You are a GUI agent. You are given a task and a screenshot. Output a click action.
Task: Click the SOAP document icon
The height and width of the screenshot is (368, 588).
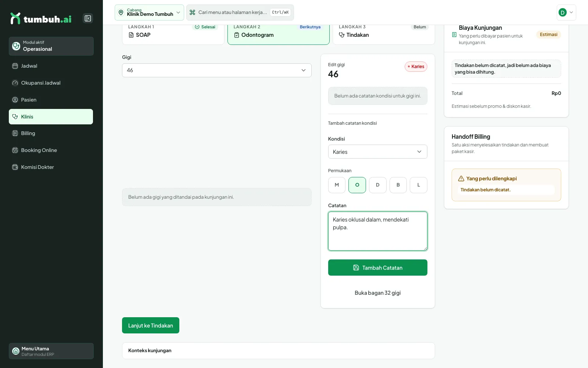point(131,35)
